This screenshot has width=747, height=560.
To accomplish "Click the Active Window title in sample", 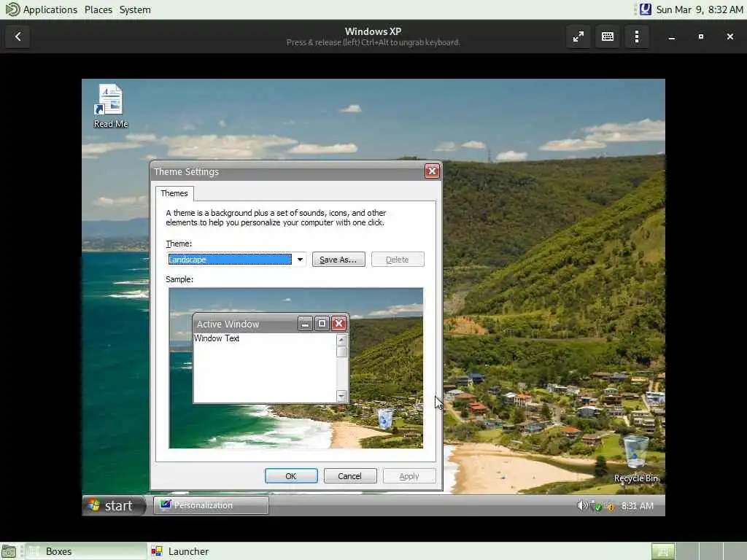I will click(x=228, y=324).
